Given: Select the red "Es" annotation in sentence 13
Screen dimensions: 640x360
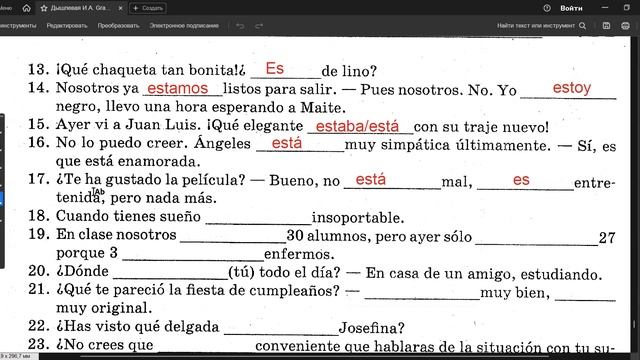Looking at the screenshot, I should click(x=275, y=69).
